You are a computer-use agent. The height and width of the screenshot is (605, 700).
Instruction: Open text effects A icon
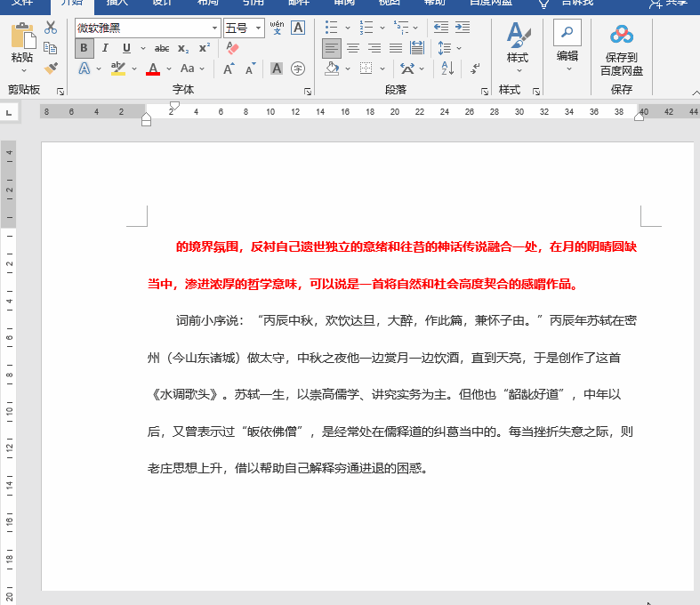tap(84, 69)
